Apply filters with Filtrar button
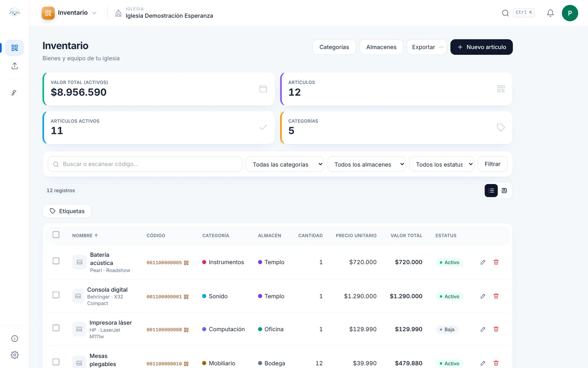 pos(492,164)
